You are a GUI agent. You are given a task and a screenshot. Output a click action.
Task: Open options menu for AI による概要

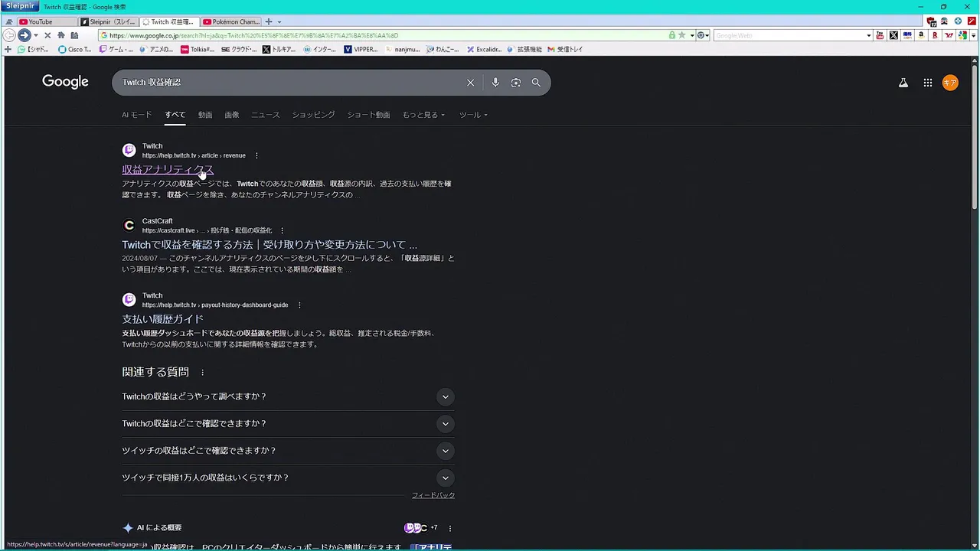450,528
